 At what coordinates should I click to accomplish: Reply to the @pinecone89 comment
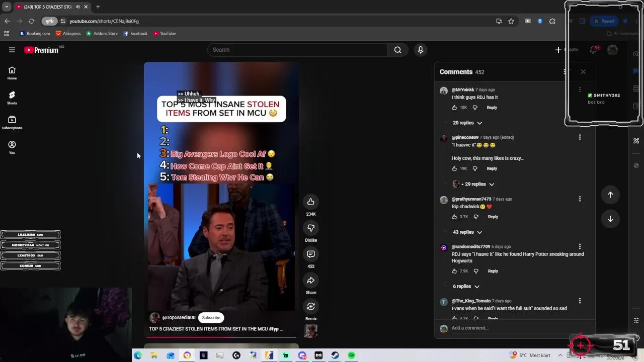(x=492, y=168)
